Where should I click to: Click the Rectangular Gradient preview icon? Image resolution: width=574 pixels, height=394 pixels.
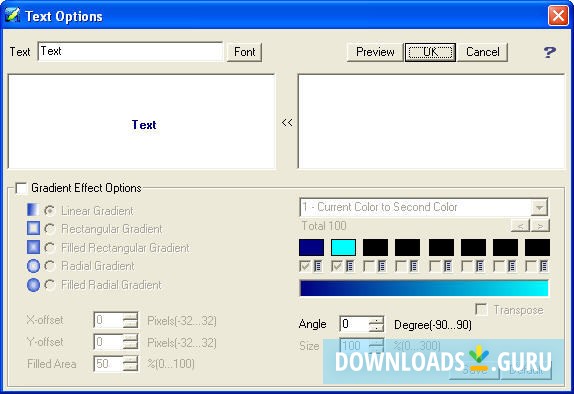pos(33,228)
